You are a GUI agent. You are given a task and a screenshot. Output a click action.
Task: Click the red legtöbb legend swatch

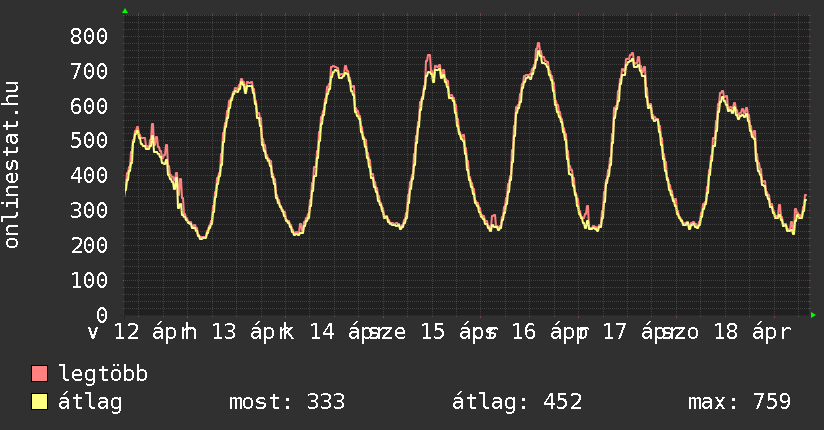tap(40, 374)
